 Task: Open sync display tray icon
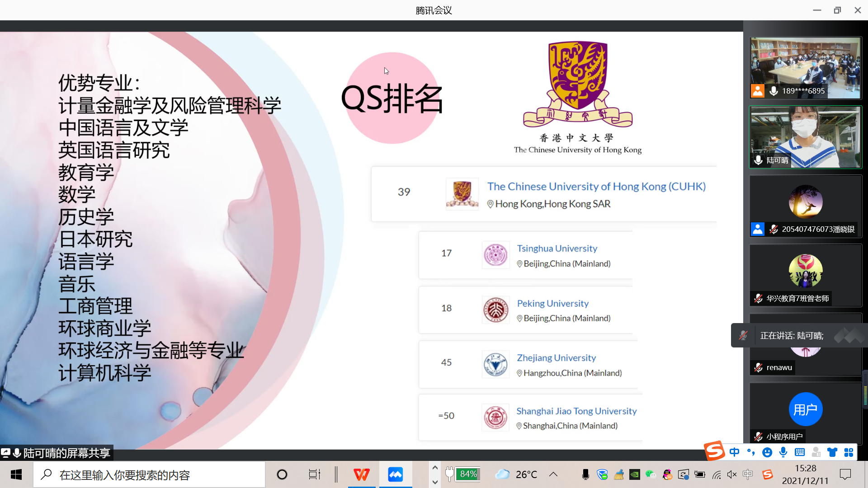pyautogui.click(x=684, y=474)
